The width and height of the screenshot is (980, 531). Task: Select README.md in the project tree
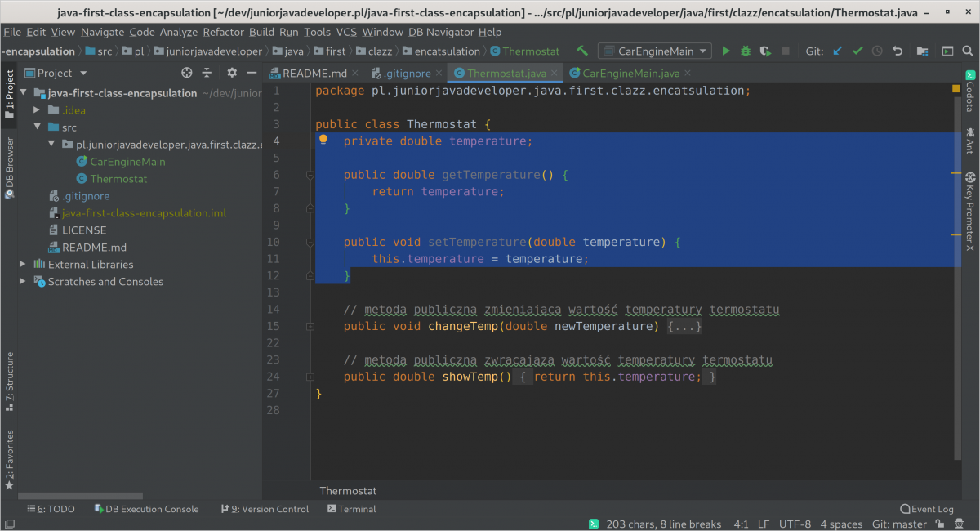coord(94,248)
